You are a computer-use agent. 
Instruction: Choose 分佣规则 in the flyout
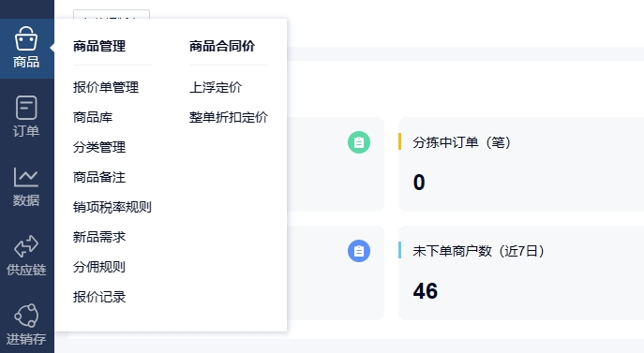tap(99, 267)
